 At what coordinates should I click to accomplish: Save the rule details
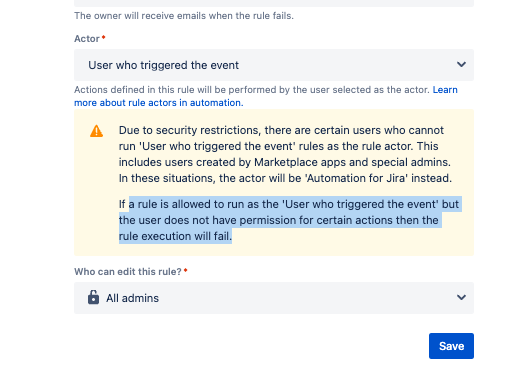451,346
